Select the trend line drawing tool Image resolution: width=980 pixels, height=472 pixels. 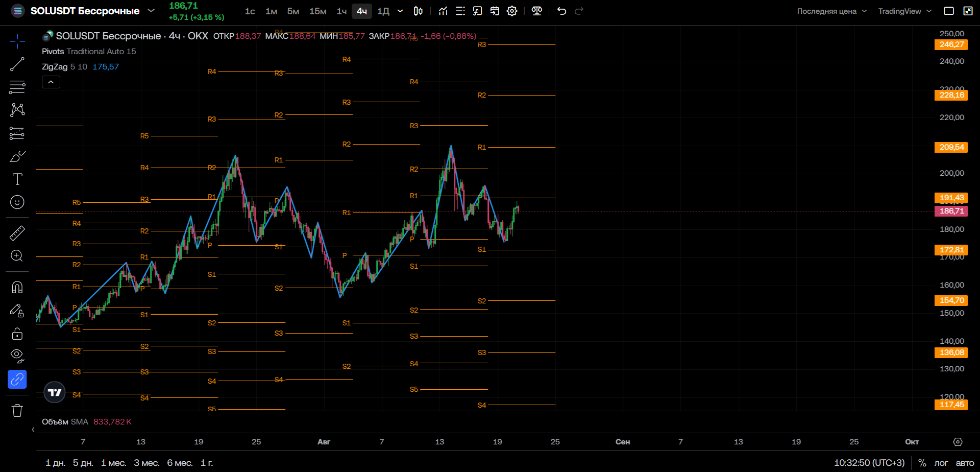17,64
